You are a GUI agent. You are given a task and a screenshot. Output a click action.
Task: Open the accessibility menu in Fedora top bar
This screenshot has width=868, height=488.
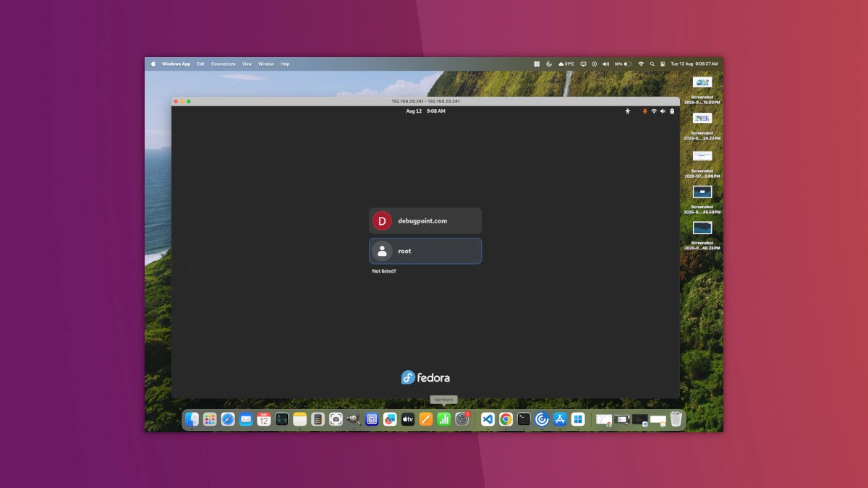pos(628,111)
